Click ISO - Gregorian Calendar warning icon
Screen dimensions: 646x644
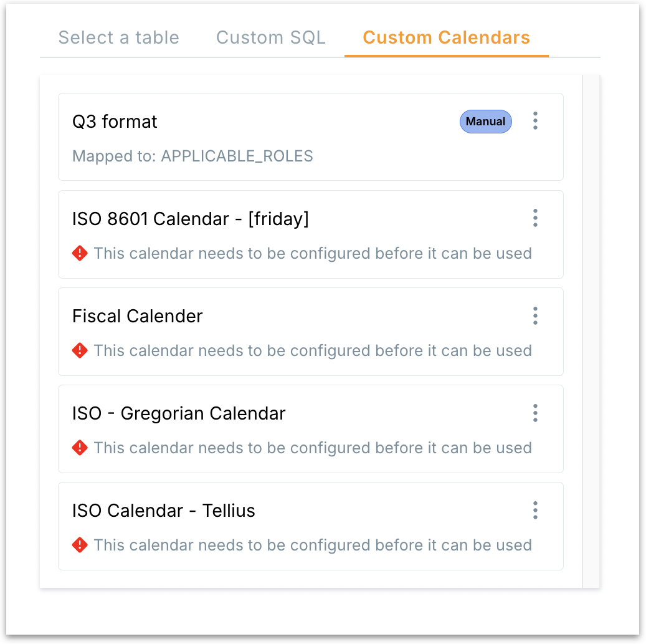pos(80,448)
